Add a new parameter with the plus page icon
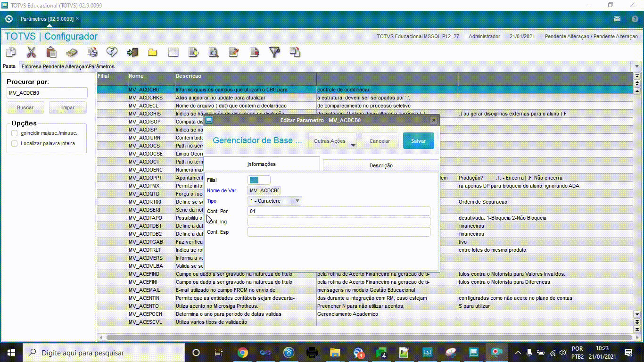644x362 pixels. (193, 52)
